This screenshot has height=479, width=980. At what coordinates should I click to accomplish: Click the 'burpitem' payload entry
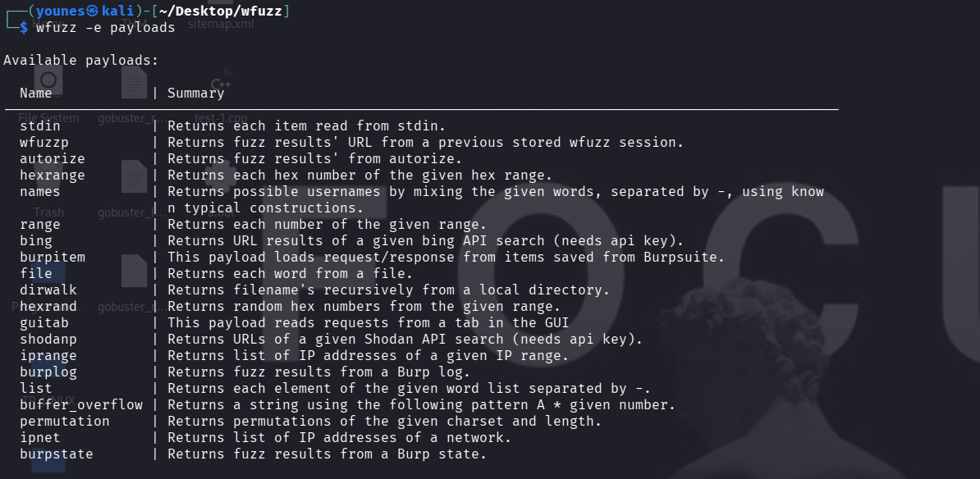click(x=53, y=257)
